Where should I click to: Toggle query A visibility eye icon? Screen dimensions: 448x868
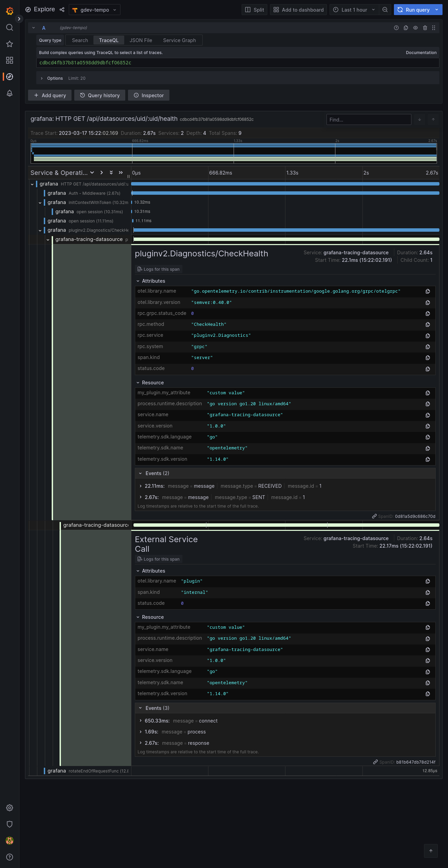tap(415, 28)
